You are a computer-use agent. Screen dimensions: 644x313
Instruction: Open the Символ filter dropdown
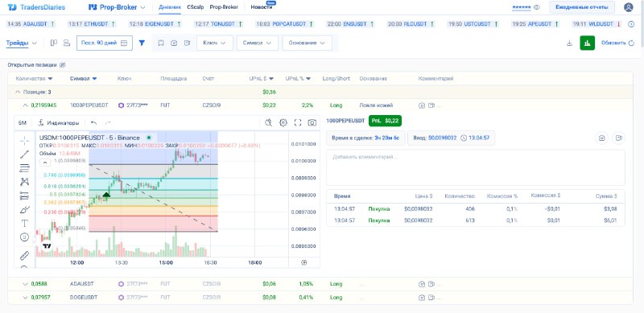(257, 43)
